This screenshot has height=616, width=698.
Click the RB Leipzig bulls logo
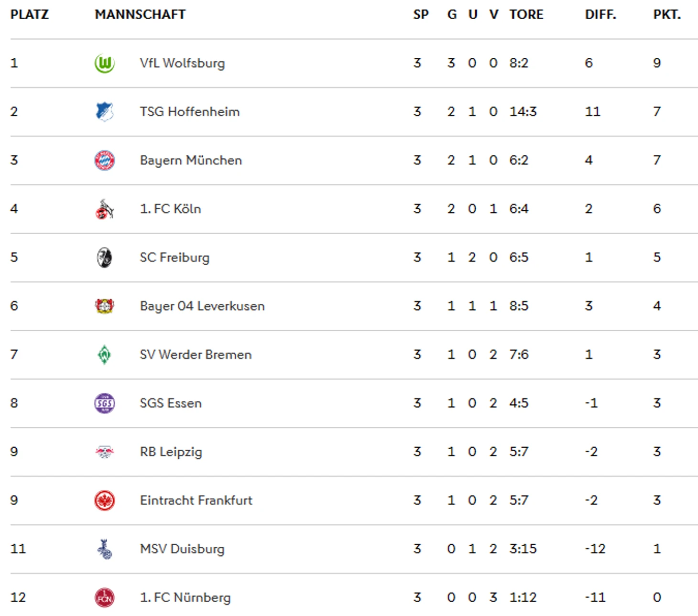click(x=104, y=452)
